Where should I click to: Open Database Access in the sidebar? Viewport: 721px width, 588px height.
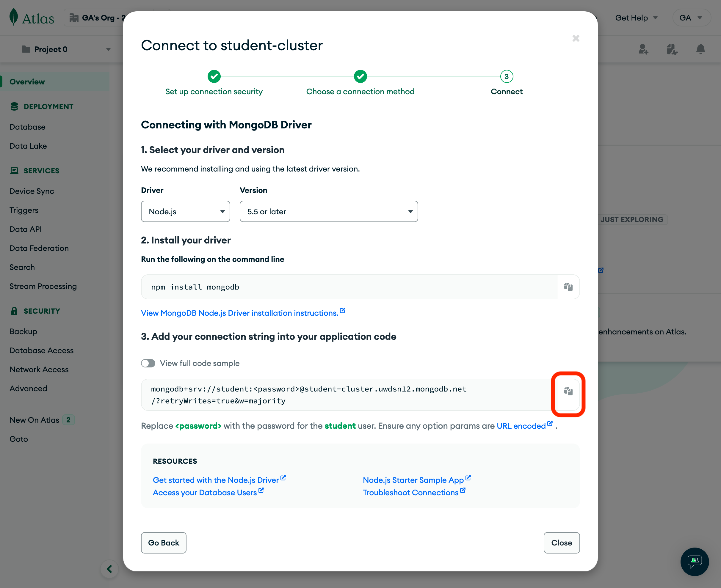pyautogui.click(x=41, y=350)
